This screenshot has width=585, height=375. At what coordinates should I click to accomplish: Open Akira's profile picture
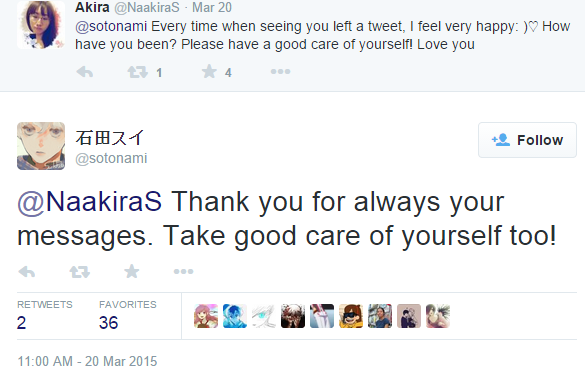[x=41, y=25]
